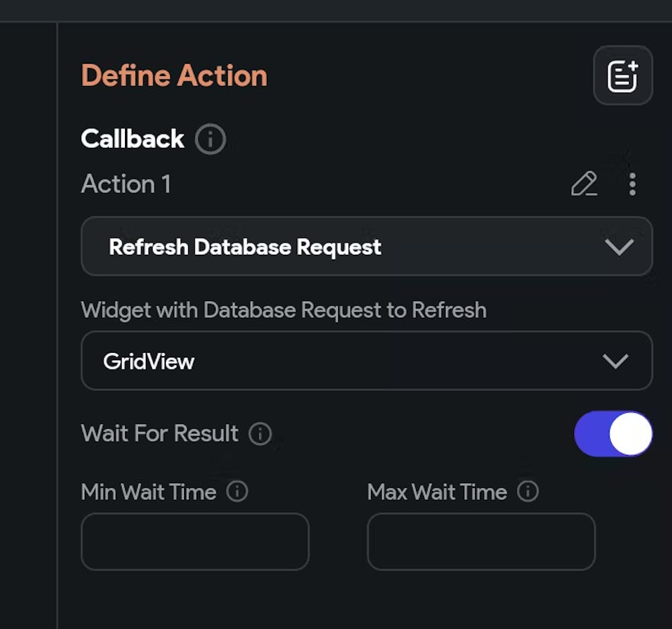
Task: Click the Define Action heading
Action: (174, 75)
